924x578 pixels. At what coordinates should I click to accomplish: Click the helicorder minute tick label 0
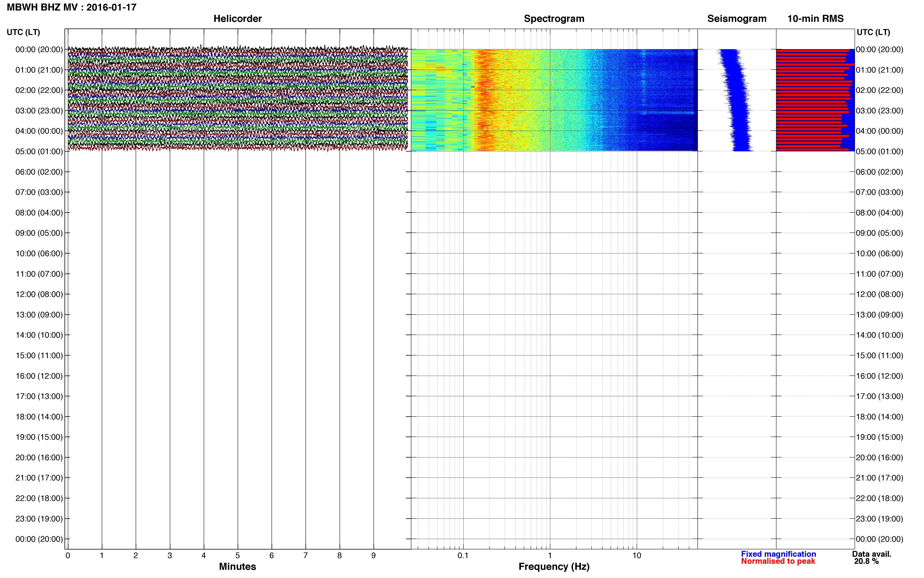[68, 556]
